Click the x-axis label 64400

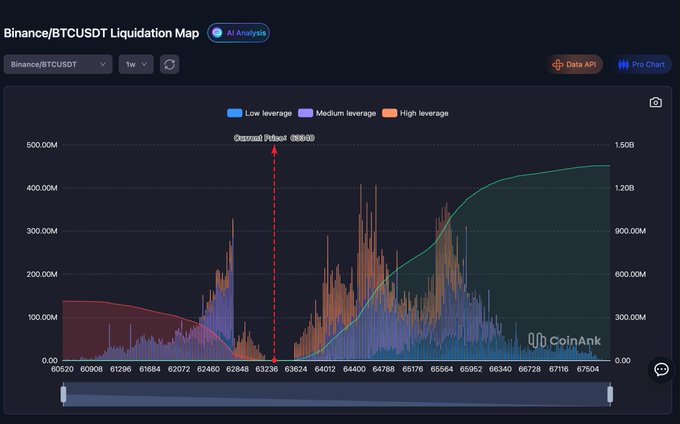click(354, 369)
